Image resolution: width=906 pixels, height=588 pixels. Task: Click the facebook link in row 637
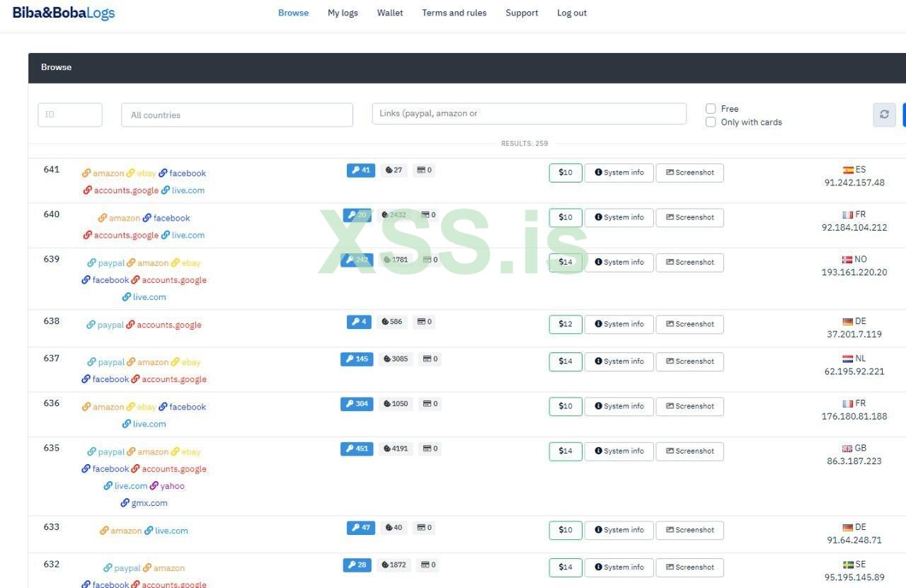tap(105, 379)
